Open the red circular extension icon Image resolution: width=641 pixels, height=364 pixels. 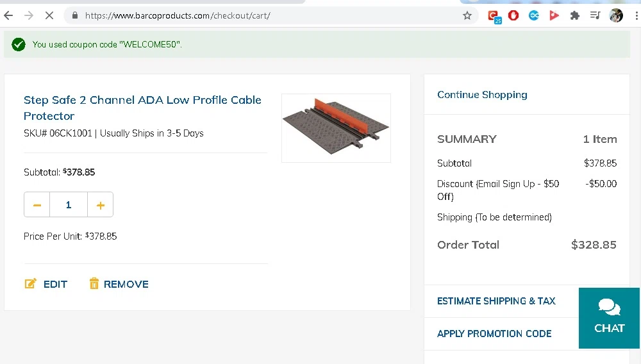[x=513, y=15]
